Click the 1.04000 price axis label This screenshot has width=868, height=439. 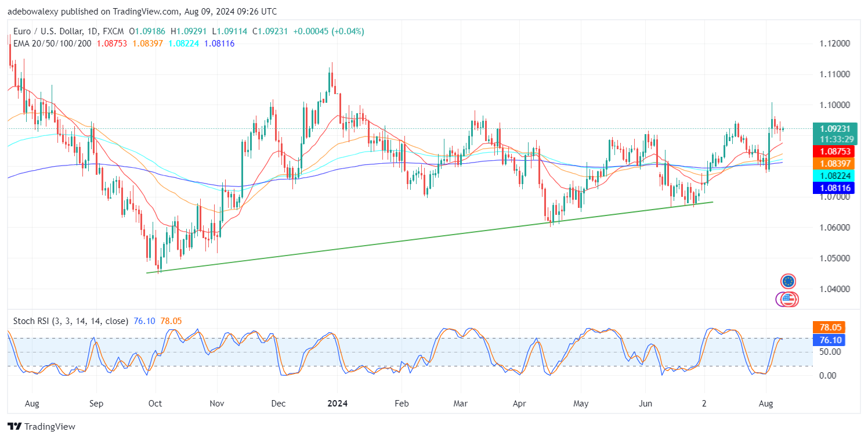834,289
